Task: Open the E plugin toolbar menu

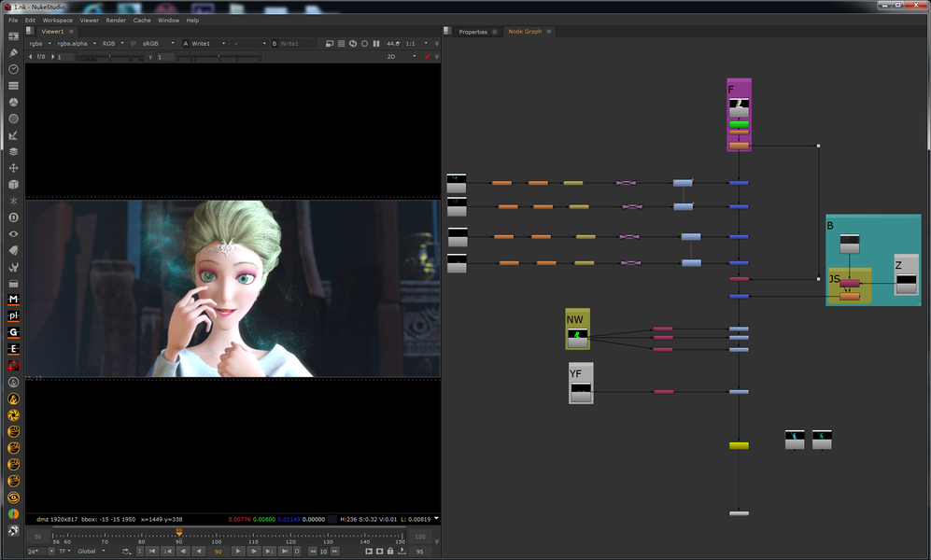Action: [13, 349]
